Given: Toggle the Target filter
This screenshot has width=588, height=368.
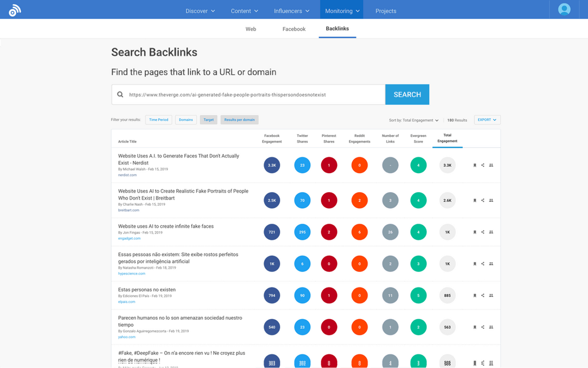Looking at the screenshot, I should (x=208, y=120).
